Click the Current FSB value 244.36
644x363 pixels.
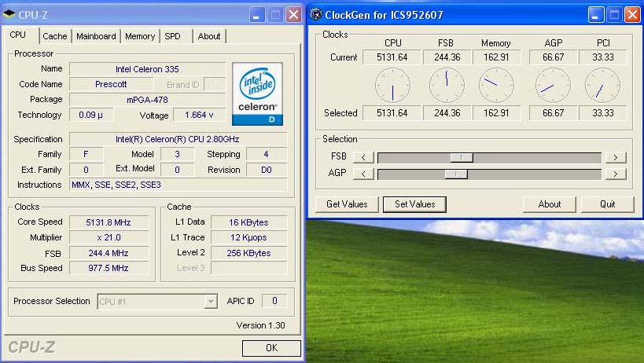(x=447, y=57)
